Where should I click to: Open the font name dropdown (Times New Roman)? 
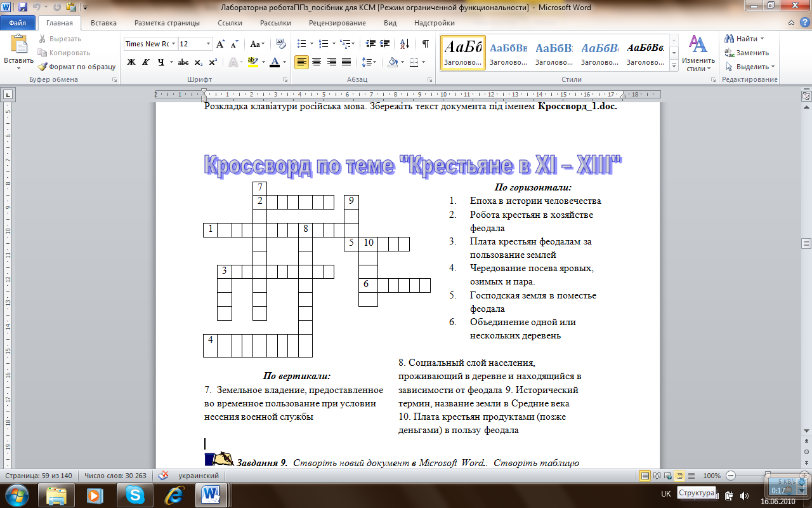[173, 44]
